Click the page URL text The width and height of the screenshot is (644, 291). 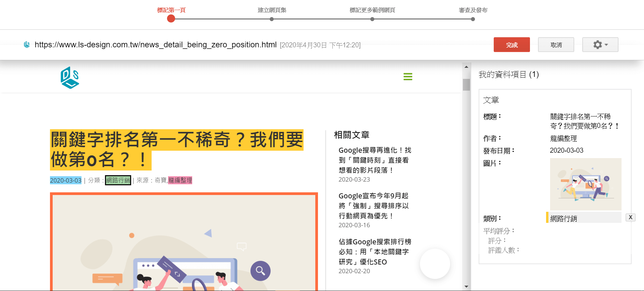coord(156,45)
